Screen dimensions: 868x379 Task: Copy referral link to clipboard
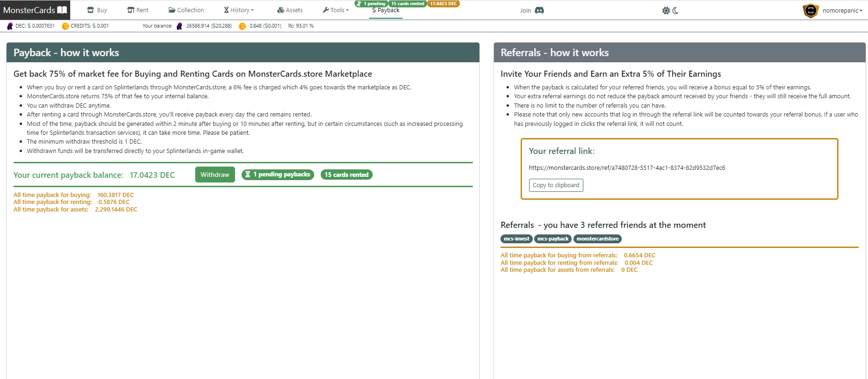(556, 185)
